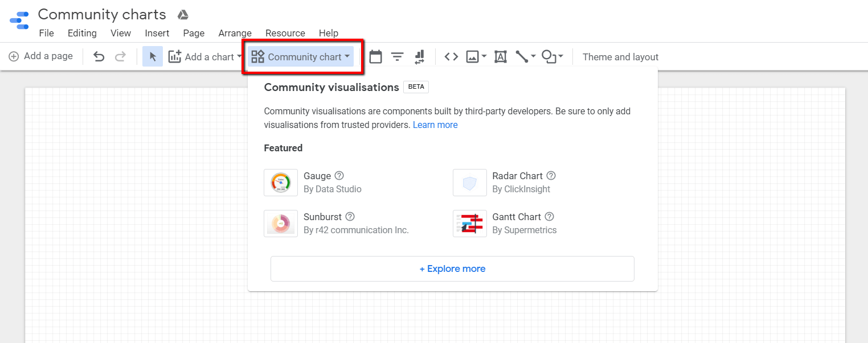Toggle the Community chart dropdown
Screen dimensions: 868x343
[301, 56]
